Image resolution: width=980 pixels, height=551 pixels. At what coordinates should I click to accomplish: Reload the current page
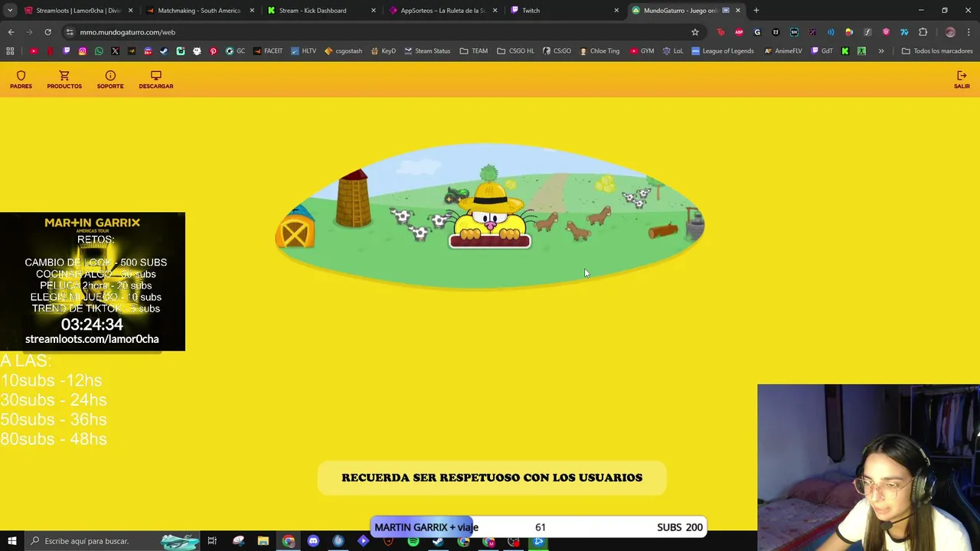(x=47, y=32)
